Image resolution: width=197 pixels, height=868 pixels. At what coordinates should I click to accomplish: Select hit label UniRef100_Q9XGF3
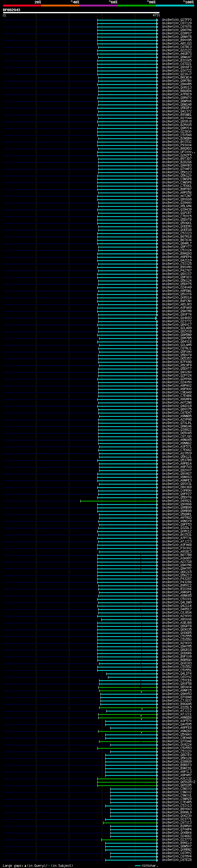tap(176, 67)
